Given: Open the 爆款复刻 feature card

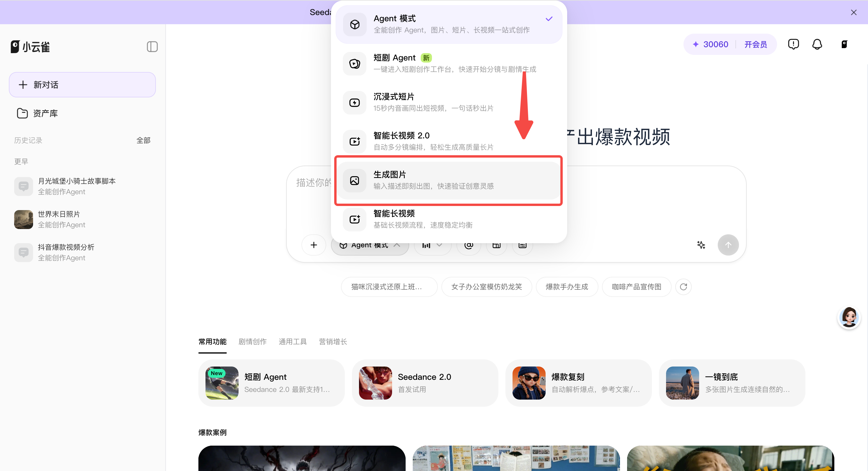Looking at the screenshot, I should (577, 383).
